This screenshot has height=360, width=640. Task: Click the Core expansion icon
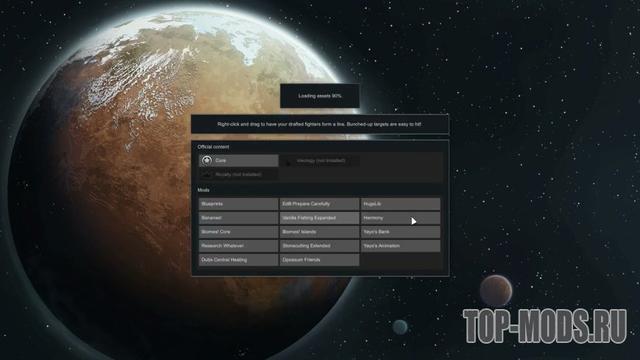click(x=207, y=160)
